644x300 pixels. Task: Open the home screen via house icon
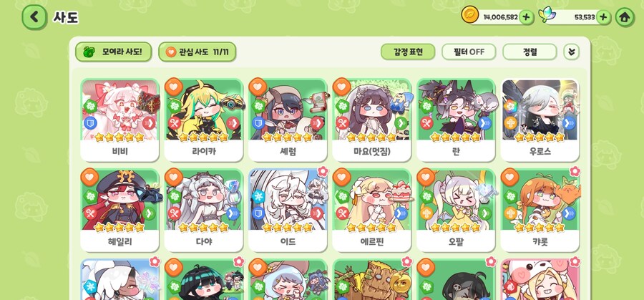[x=625, y=17]
